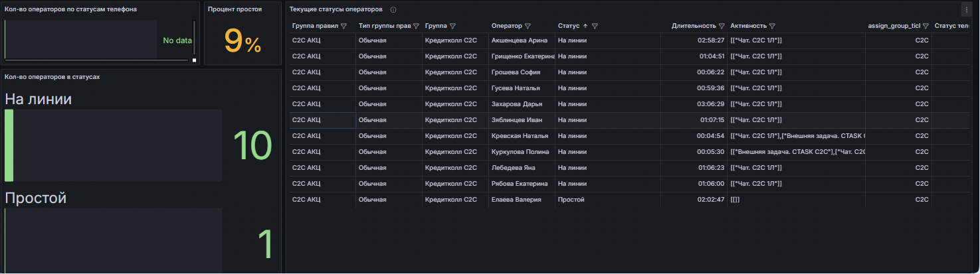Open filter icon next to Статус
The height and width of the screenshot is (274, 980).
coord(595,26)
